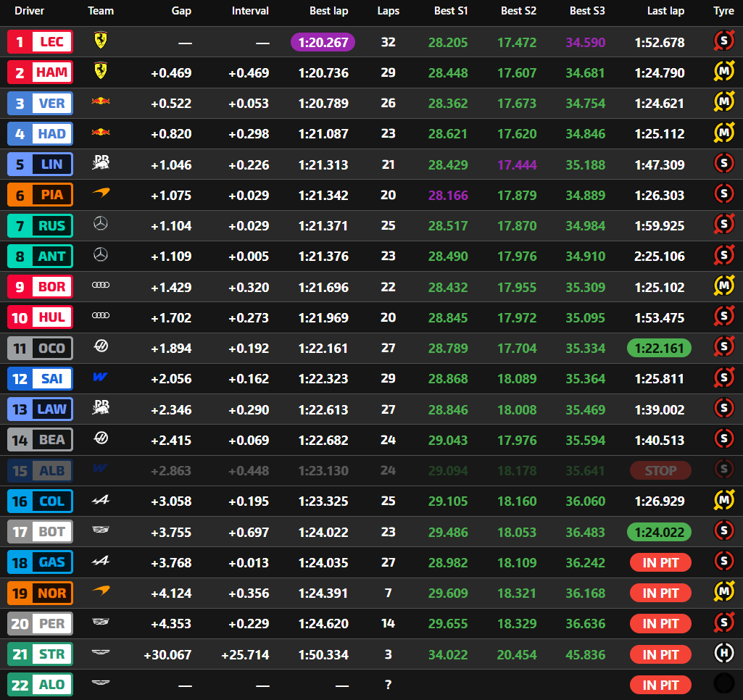Click the Haas logo in Ocon's row
The image size is (743, 700).
101,348
